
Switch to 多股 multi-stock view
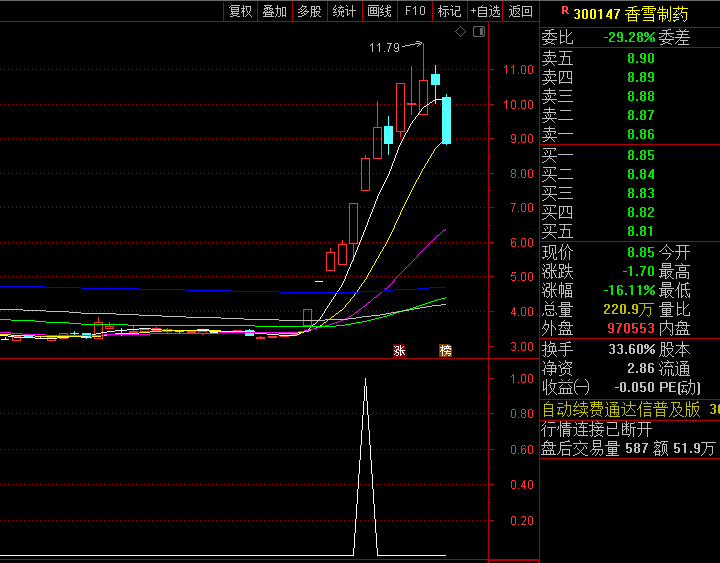[309, 12]
